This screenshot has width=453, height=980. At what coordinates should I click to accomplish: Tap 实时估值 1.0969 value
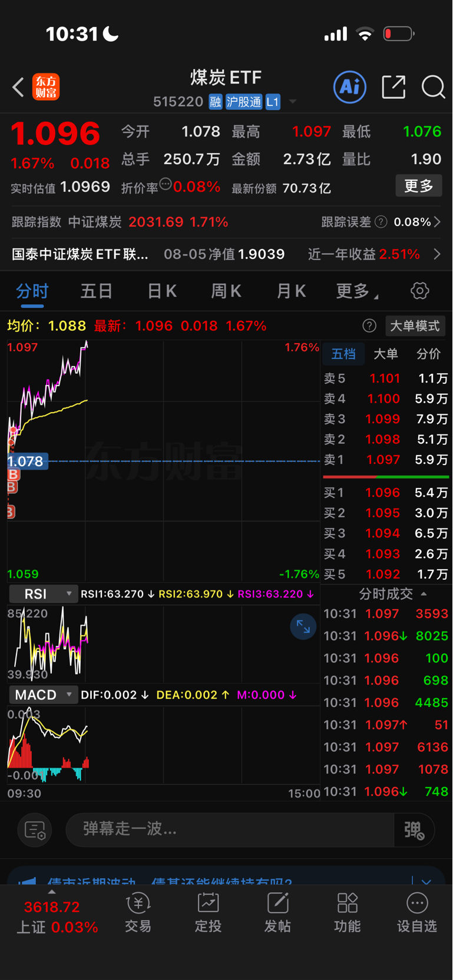(85, 187)
